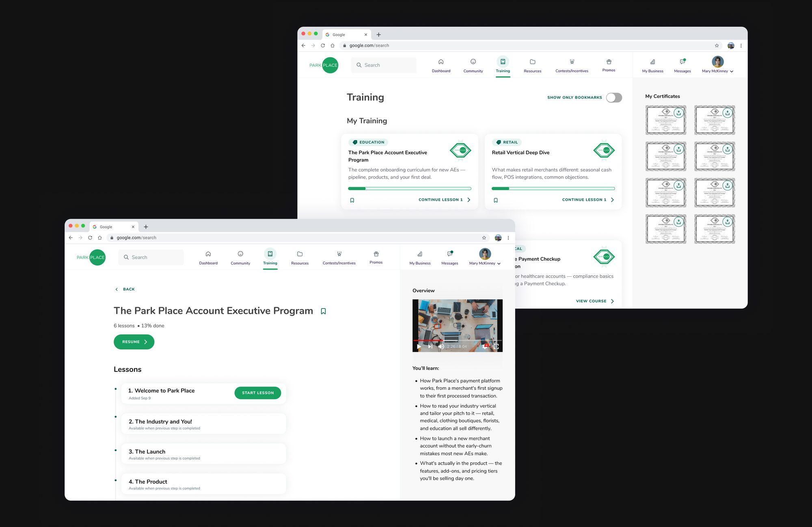Open new tab in front browser window
The height and width of the screenshot is (527, 812).
[x=146, y=227]
